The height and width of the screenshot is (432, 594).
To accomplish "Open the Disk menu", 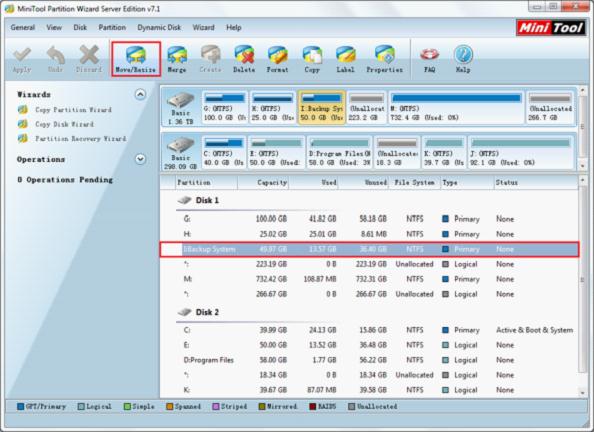I will click(80, 27).
